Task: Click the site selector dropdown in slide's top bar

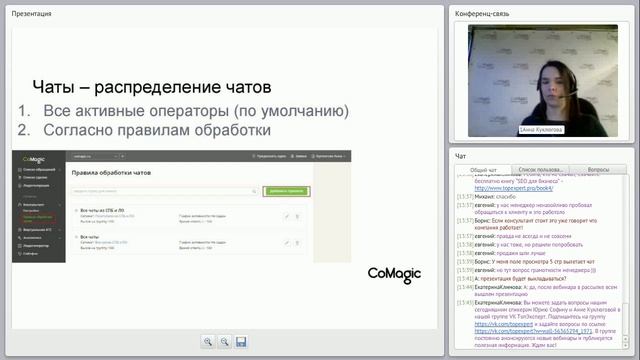Action: 95,156
